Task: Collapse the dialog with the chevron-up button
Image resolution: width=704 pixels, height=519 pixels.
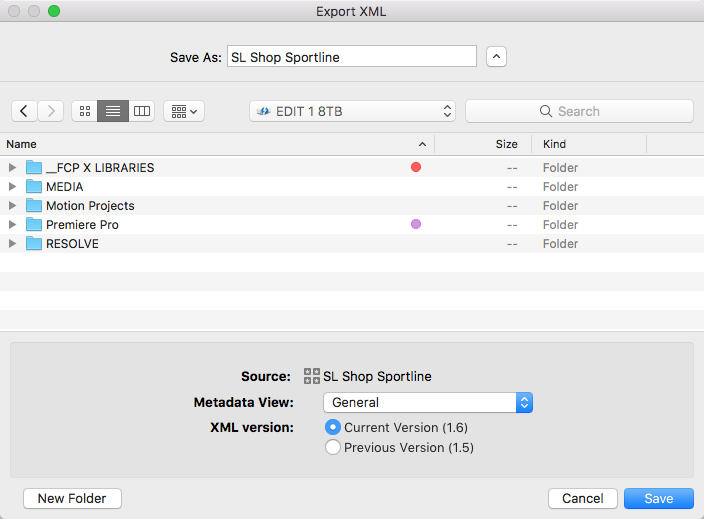Action: point(496,57)
